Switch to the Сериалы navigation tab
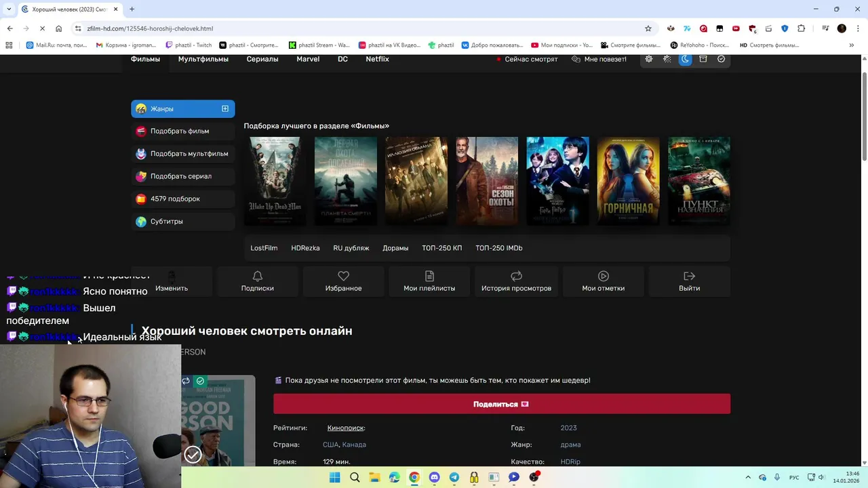868x488 pixels. pos(262,59)
